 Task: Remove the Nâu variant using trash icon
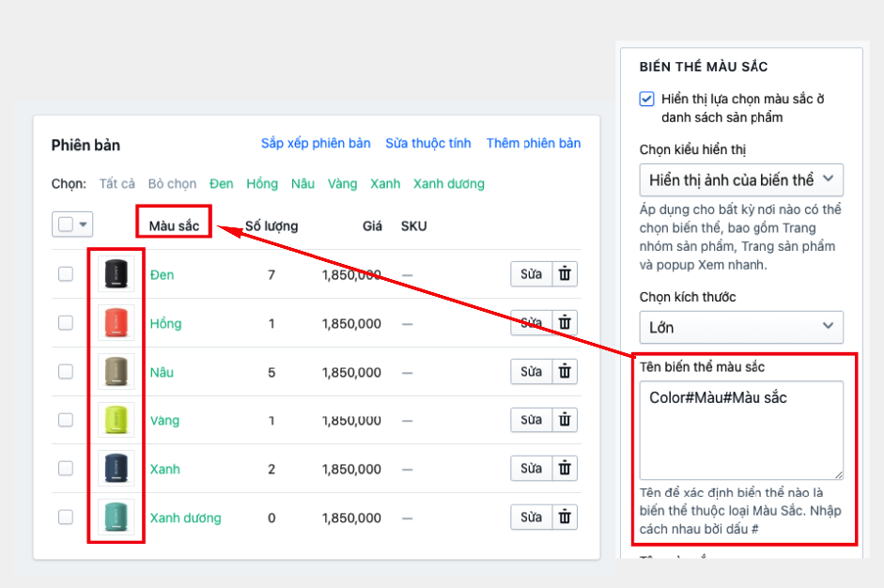click(565, 372)
